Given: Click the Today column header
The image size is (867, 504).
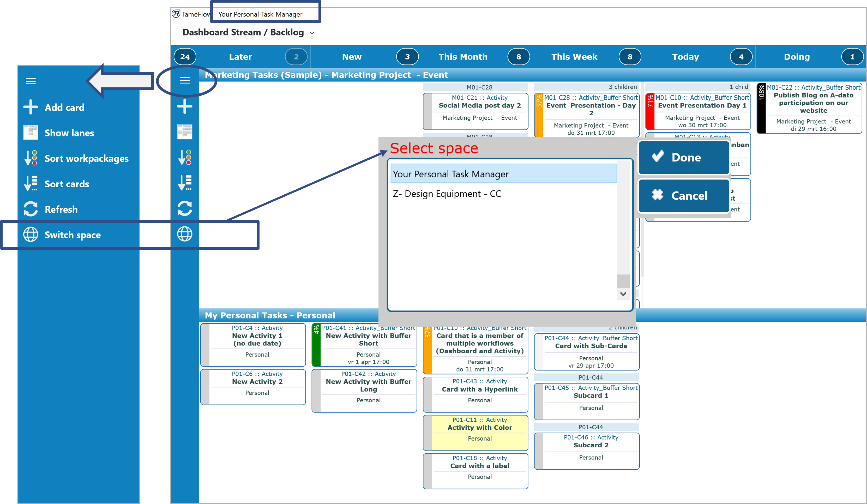Looking at the screenshot, I should pyautogui.click(x=685, y=57).
